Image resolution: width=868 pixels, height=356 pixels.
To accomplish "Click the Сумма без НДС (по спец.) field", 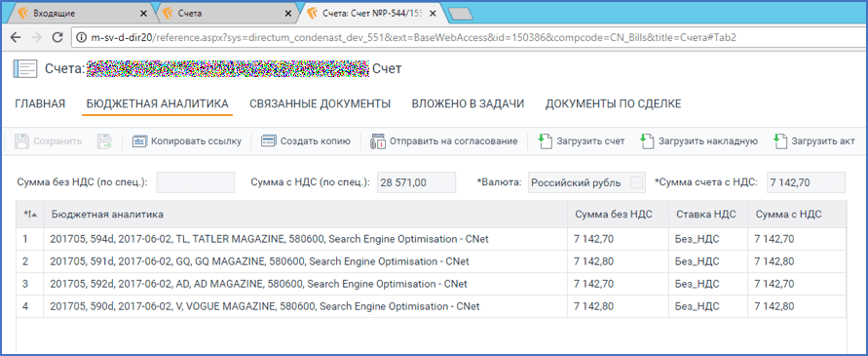I will click(196, 182).
